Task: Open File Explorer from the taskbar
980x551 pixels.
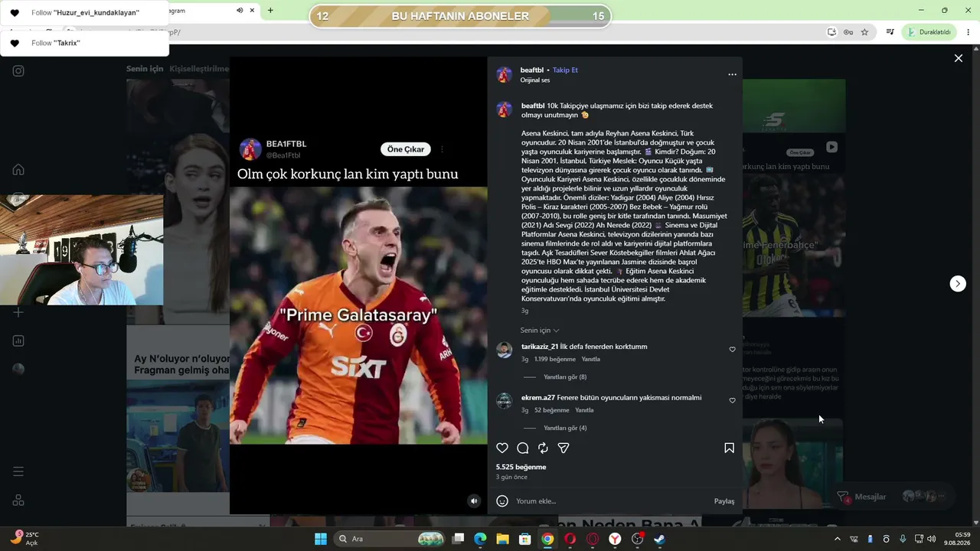Action: tap(502, 539)
